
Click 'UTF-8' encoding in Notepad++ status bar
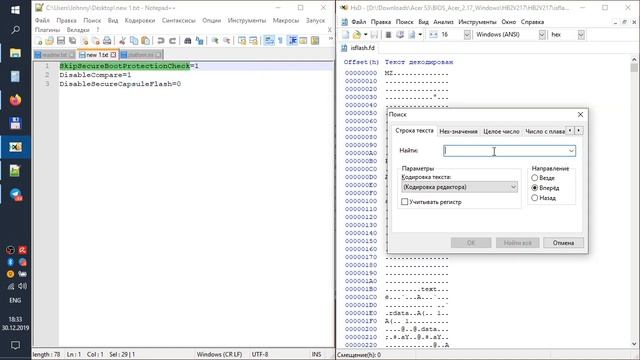click(260, 354)
